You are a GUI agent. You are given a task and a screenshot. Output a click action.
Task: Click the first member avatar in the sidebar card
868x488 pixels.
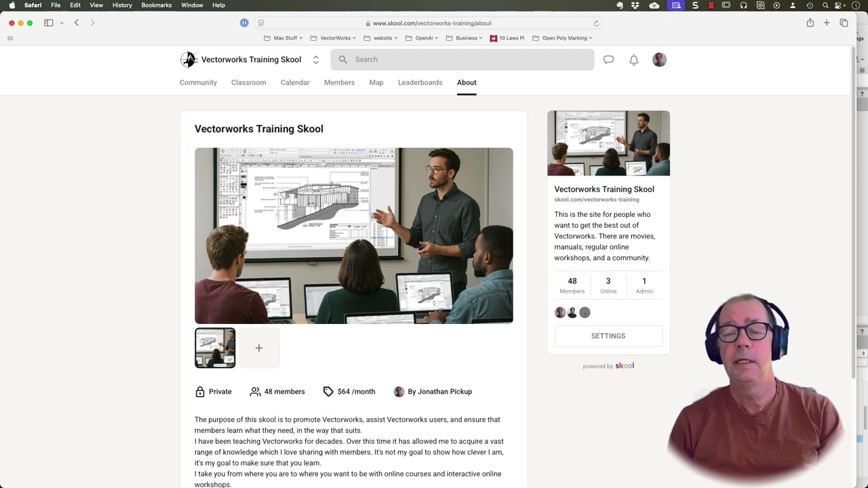point(560,312)
